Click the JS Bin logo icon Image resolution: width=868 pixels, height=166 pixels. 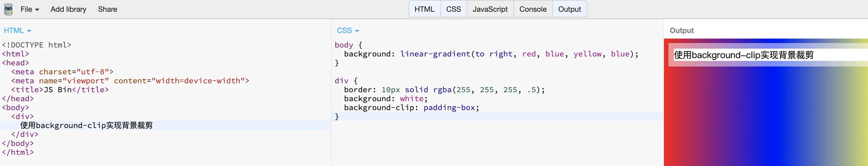coord(8,9)
